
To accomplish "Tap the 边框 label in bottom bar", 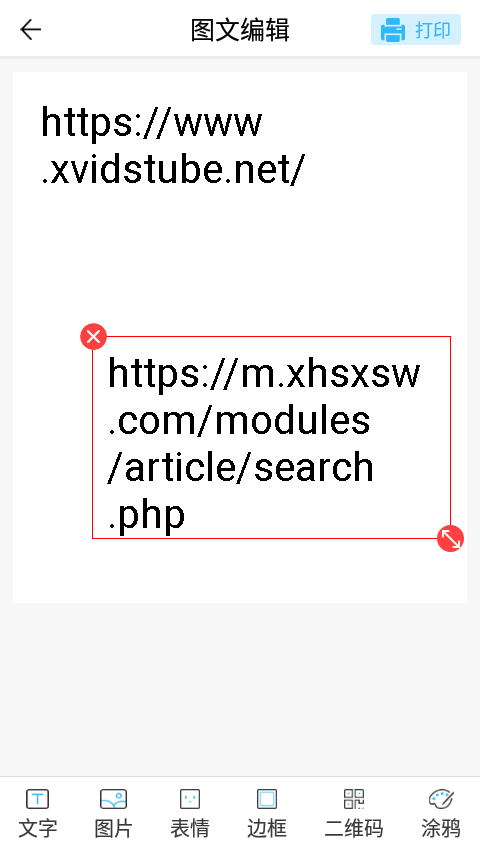I will (x=267, y=828).
